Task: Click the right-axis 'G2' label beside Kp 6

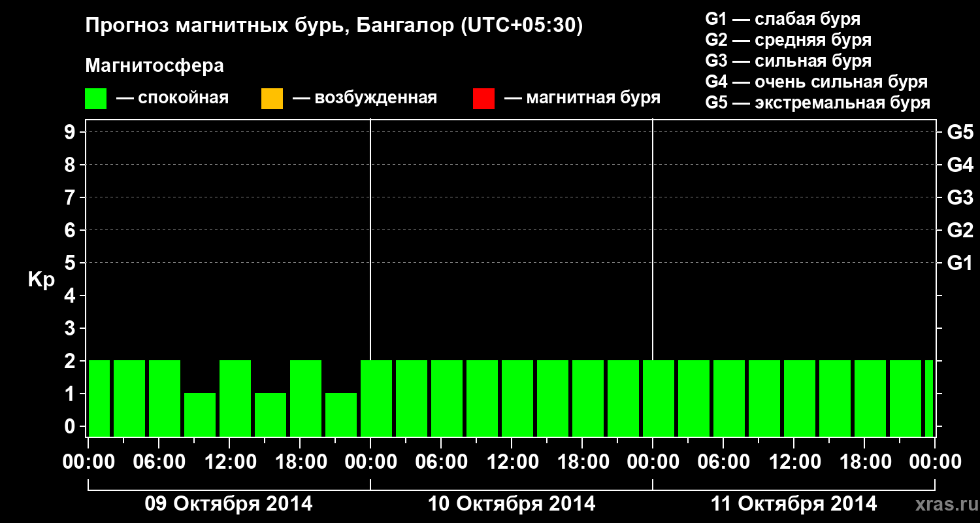Action: 960,230
